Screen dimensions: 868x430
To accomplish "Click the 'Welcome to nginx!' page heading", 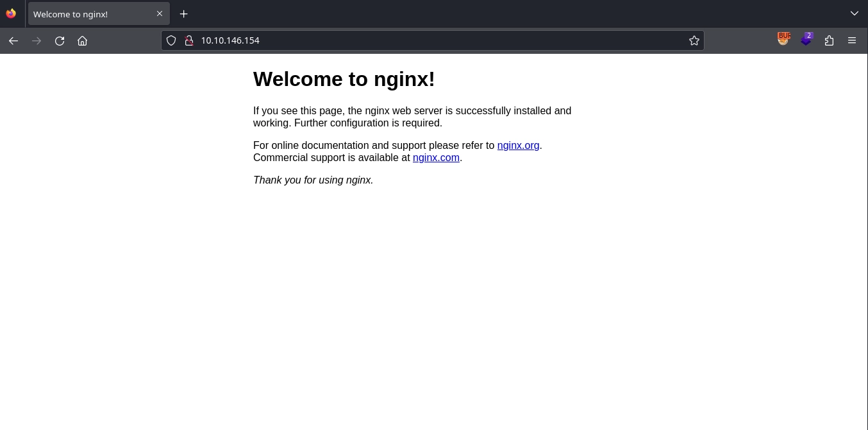I will pyautogui.click(x=344, y=79).
